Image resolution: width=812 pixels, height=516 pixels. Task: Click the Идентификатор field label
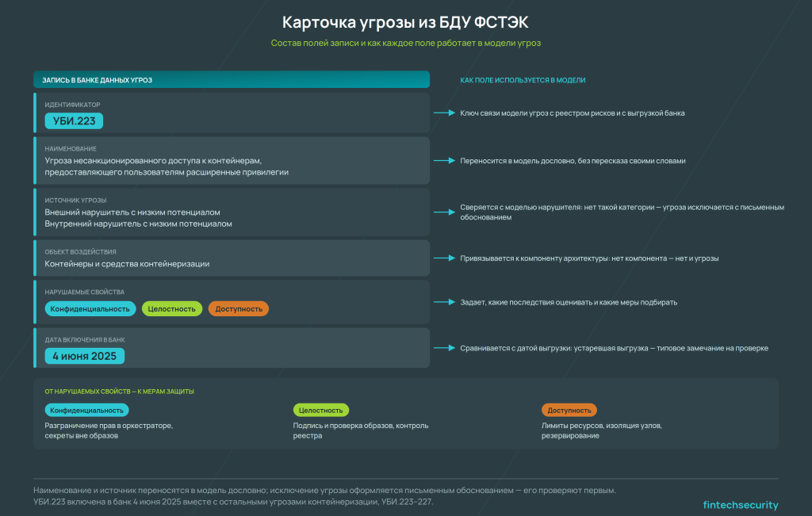(72, 105)
